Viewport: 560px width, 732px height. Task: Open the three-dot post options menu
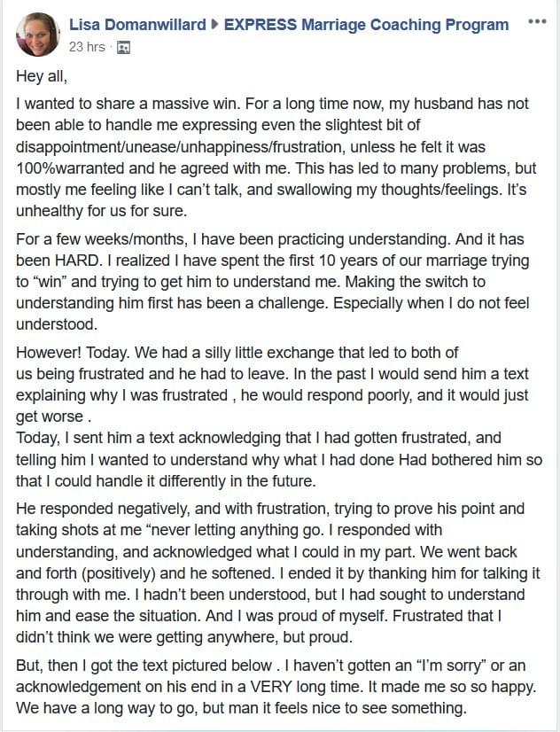click(x=537, y=21)
